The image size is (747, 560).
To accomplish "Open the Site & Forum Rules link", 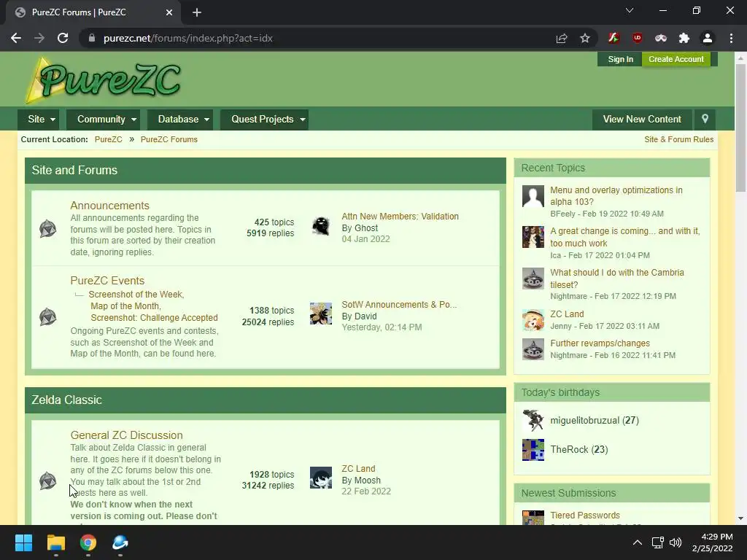I will [x=679, y=139].
